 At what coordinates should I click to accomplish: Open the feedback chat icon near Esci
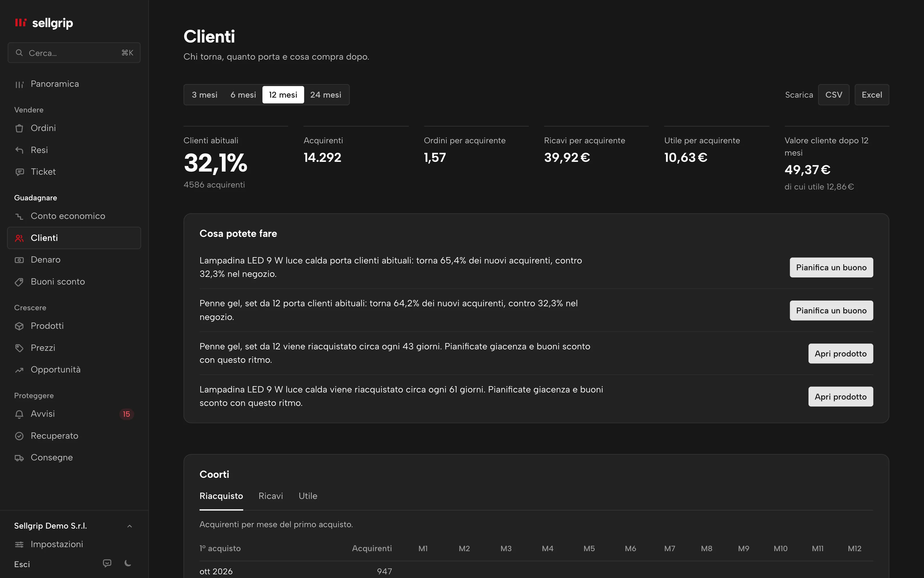tap(107, 563)
